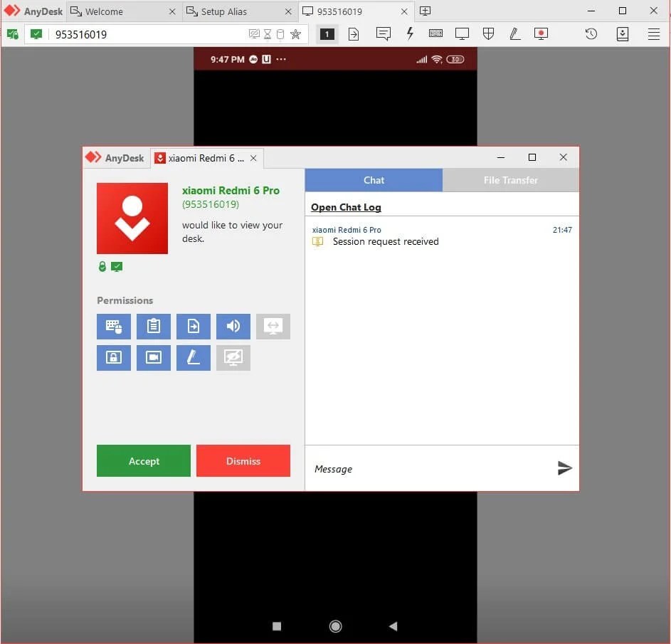Image resolution: width=671 pixels, height=644 pixels.
Task: Start session recording with the red dot icon
Action: 541,33
